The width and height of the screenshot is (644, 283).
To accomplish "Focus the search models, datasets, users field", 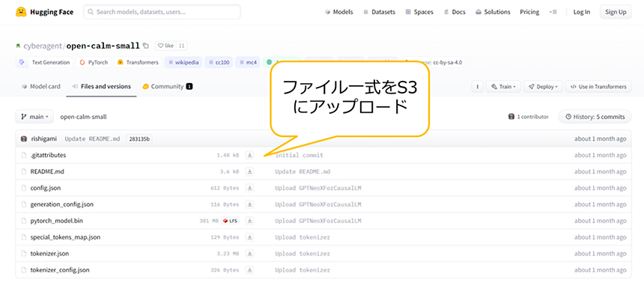I will point(162,12).
